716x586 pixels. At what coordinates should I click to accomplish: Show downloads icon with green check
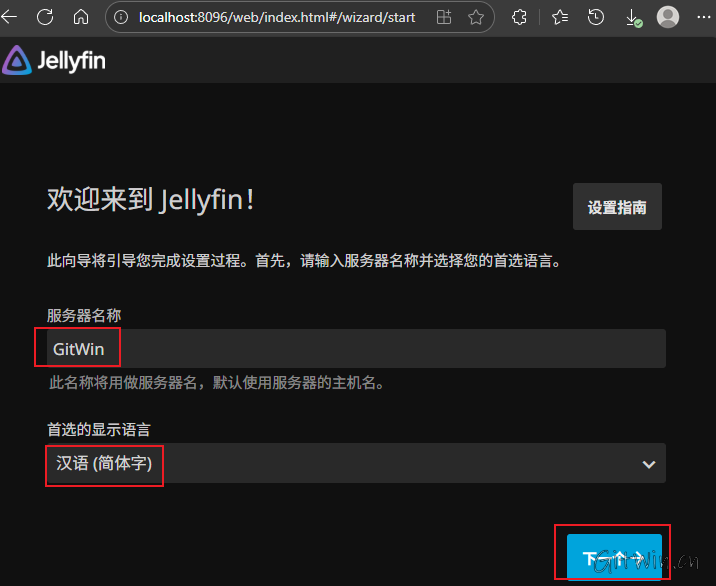click(633, 18)
